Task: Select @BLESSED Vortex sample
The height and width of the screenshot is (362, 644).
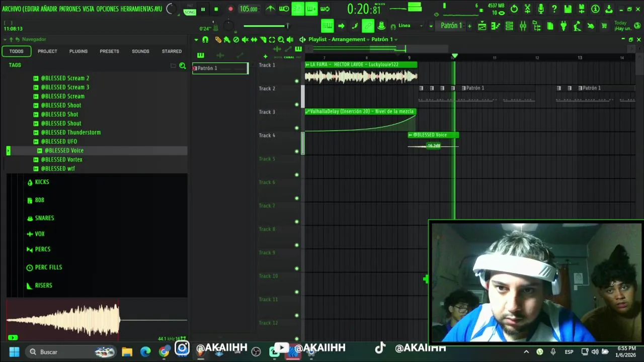Action: 61,159
